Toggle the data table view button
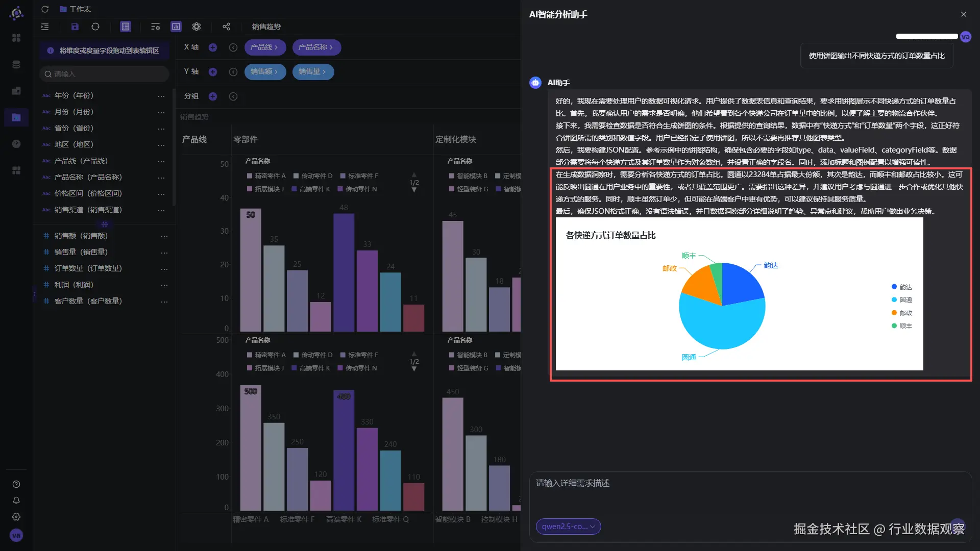This screenshot has width=980, height=551. pos(126,27)
